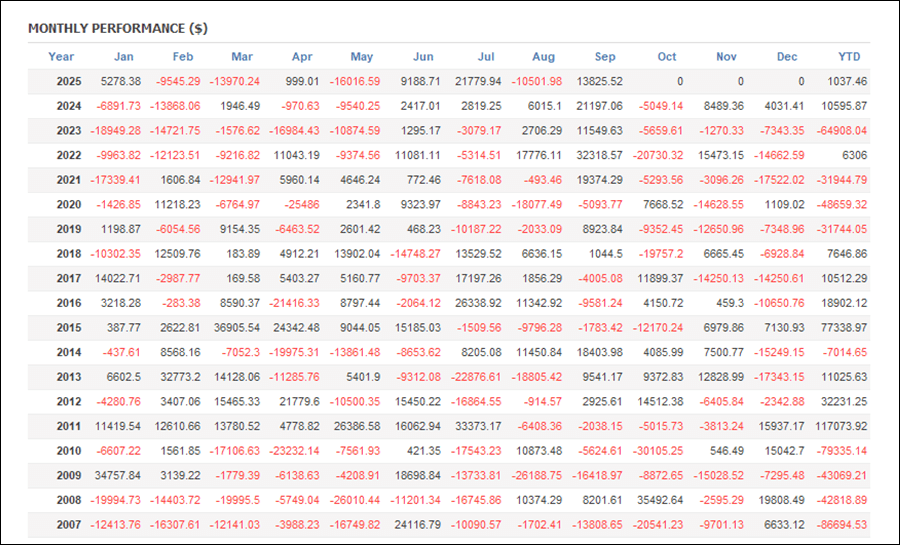Click the Year column header
The image size is (900, 545).
point(61,57)
